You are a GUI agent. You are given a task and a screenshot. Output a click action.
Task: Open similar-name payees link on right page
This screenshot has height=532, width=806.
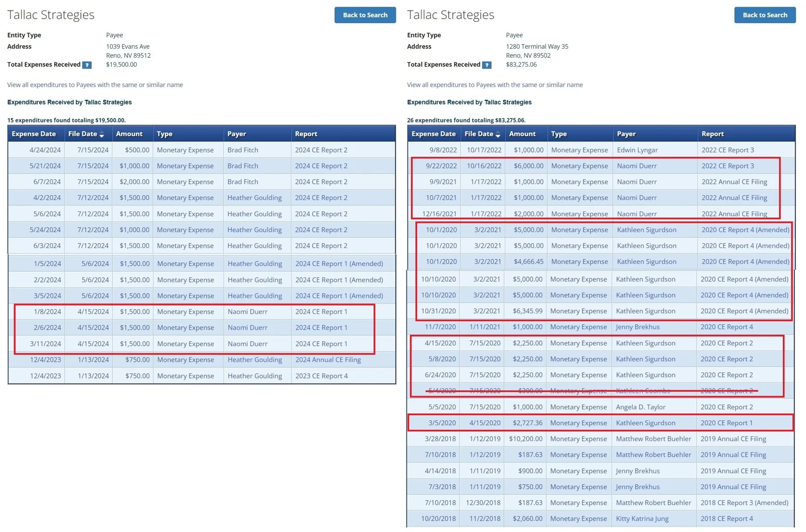coord(495,85)
